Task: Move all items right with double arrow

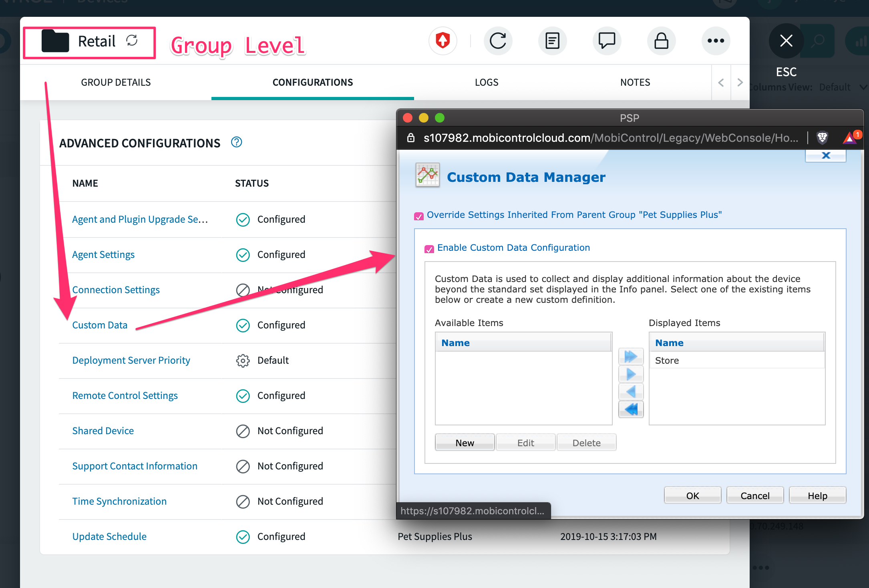Action: coord(631,356)
